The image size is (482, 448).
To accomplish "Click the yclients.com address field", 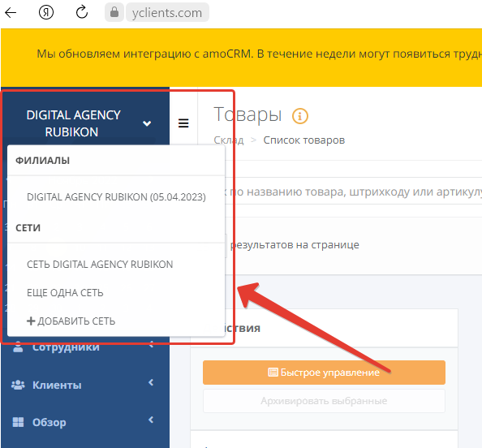I will (x=167, y=13).
